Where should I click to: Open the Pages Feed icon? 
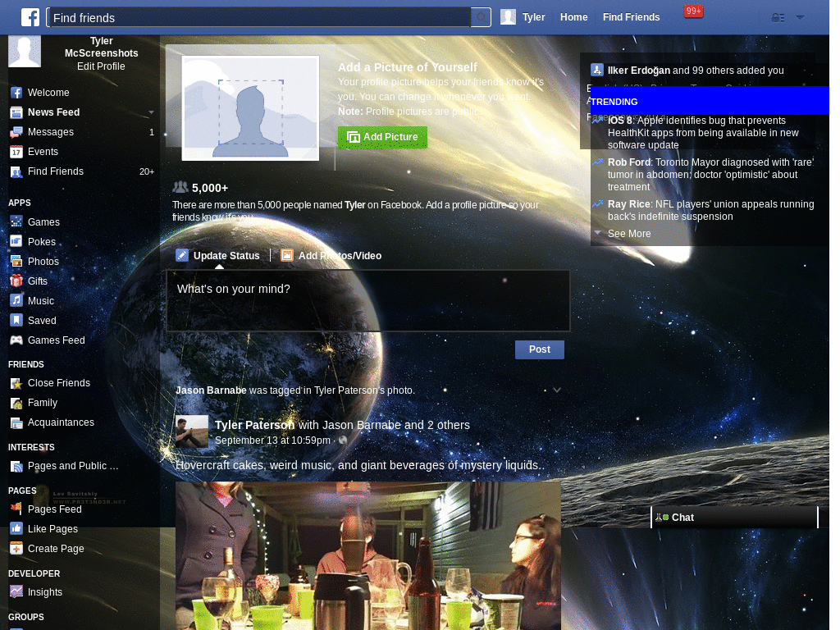point(16,509)
